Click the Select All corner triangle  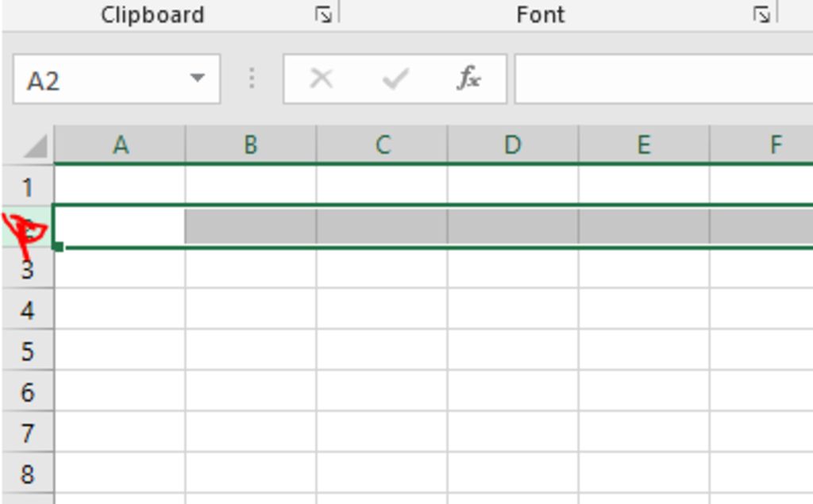[x=36, y=146]
